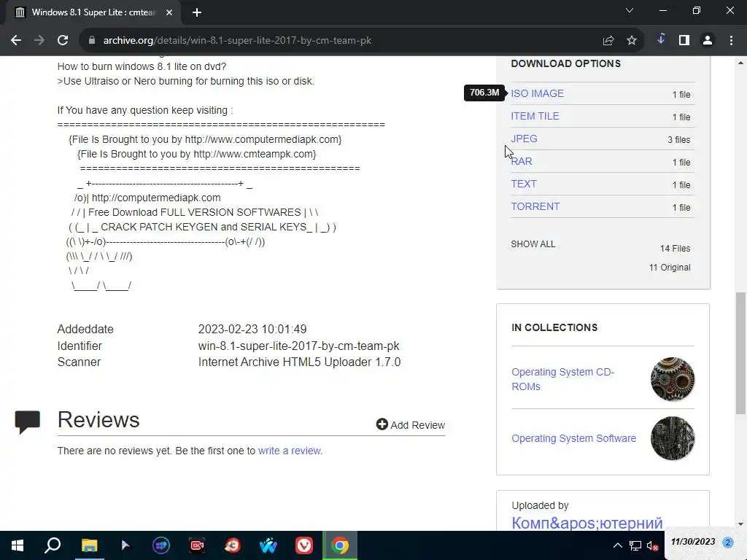Select the Windows 8.1 Super Lite tab
This screenshot has height=560, width=747.
tap(93, 12)
